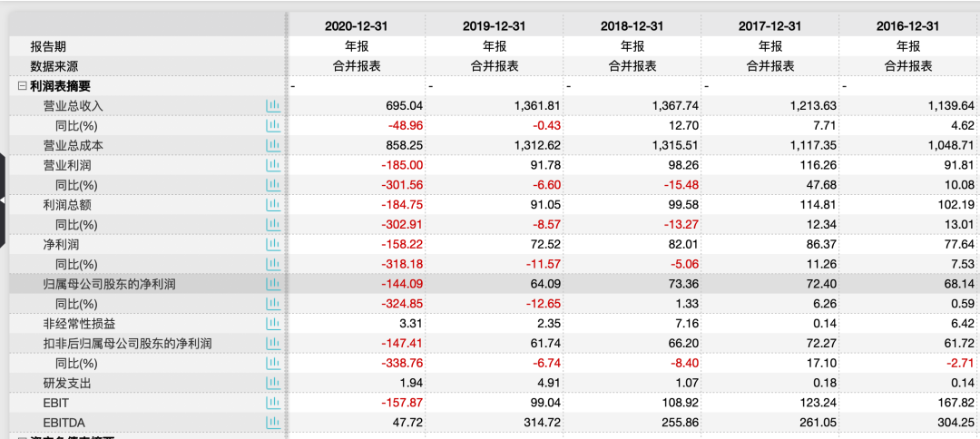
Task: Select the 营业总成本 row label
Action: coord(73,145)
